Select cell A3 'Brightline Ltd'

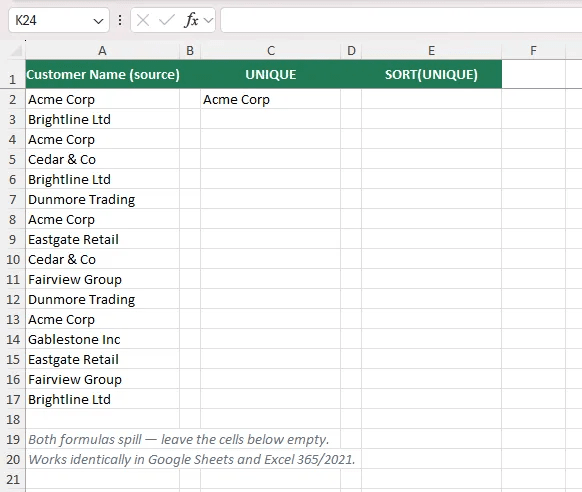pos(103,119)
